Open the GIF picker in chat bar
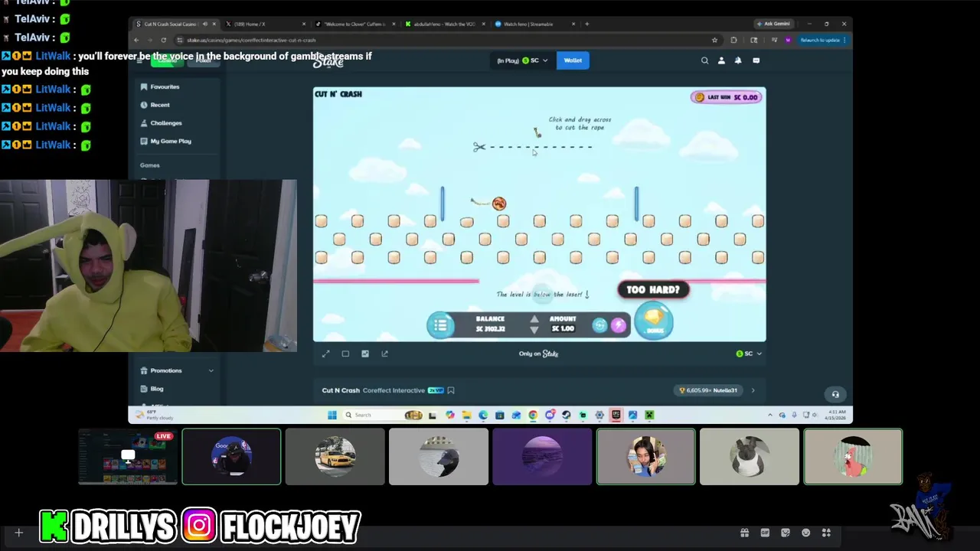The image size is (980, 551). click(765, 533)
